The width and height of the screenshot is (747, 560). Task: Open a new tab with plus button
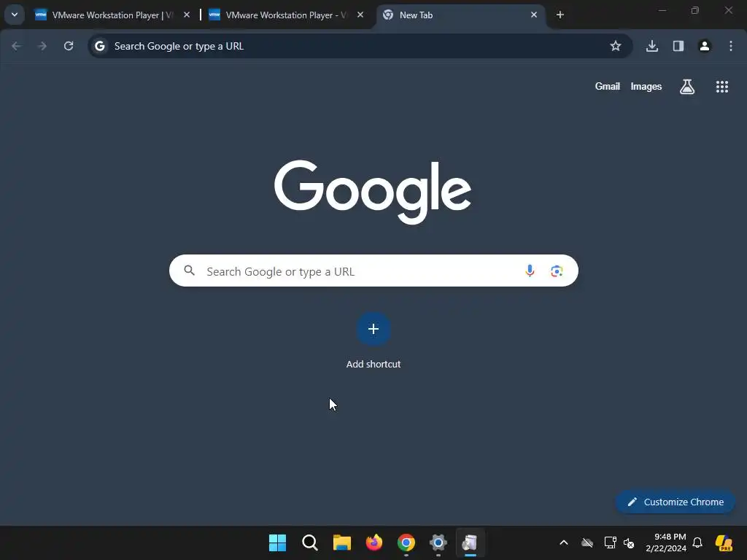click(x=560, y=15)
